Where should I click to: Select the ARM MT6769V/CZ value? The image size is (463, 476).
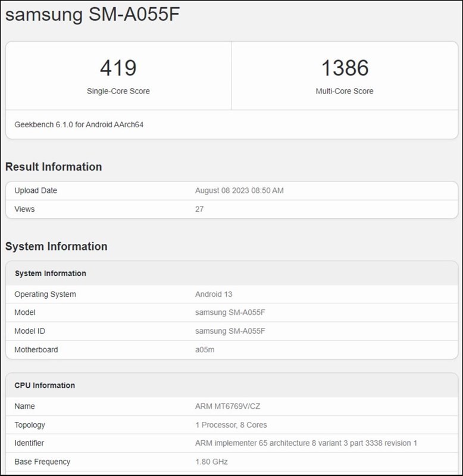point(228,406)
